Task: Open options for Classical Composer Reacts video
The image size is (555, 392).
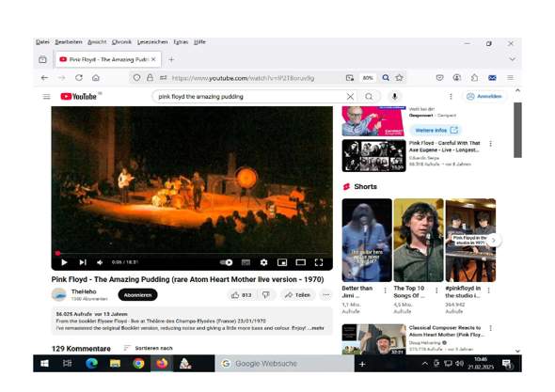Action: coord(490,328)
